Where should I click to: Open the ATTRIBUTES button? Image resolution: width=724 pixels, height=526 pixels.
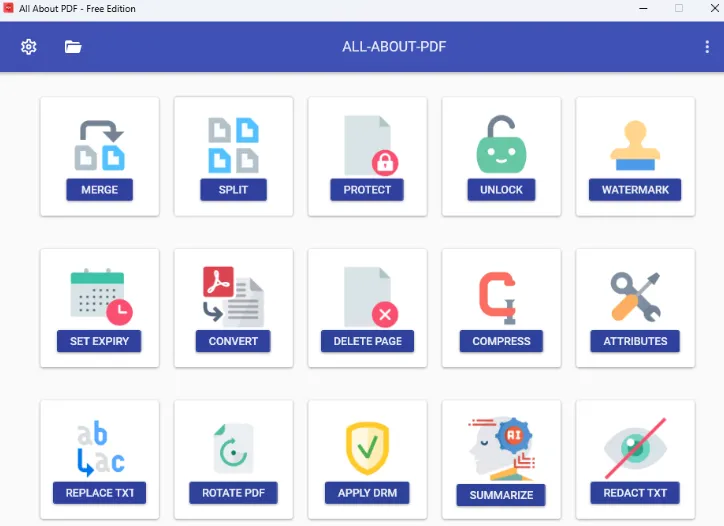[x=635, y=341]
